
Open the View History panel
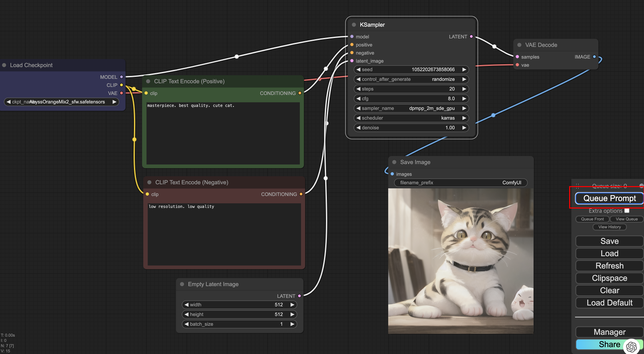click(x=609, y=227)
